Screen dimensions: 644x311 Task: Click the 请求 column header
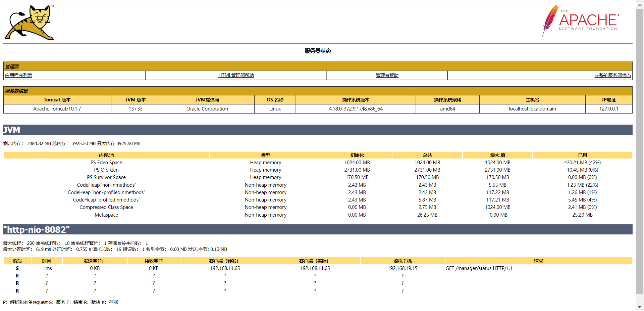[539, 261]
